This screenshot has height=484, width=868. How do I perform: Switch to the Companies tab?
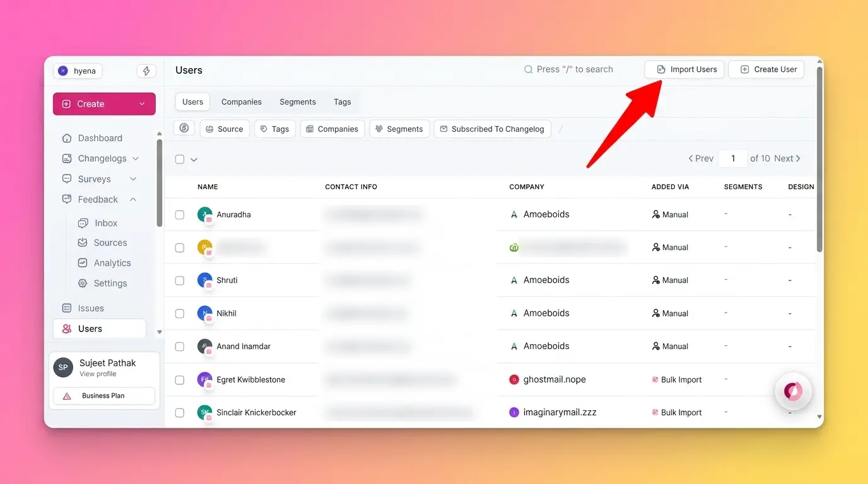click(242, 101)
